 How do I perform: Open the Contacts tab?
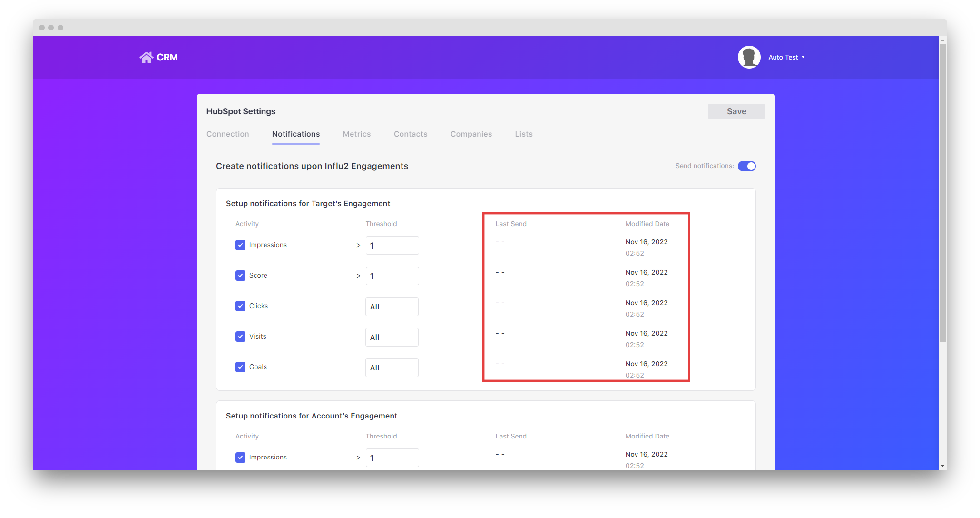410,134
